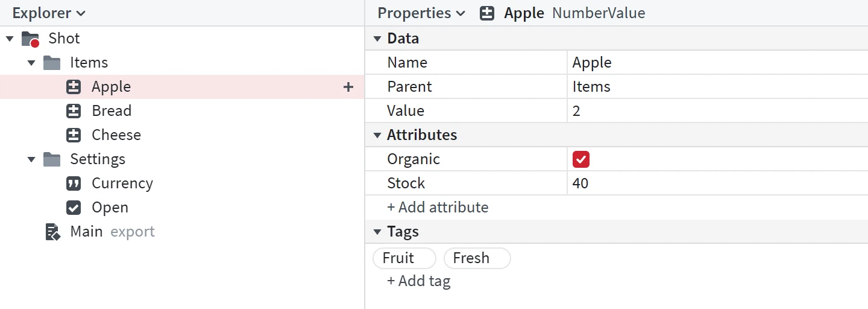Click the Settings folder label
The image size is (868, 309).
click(x=98, y=159)
